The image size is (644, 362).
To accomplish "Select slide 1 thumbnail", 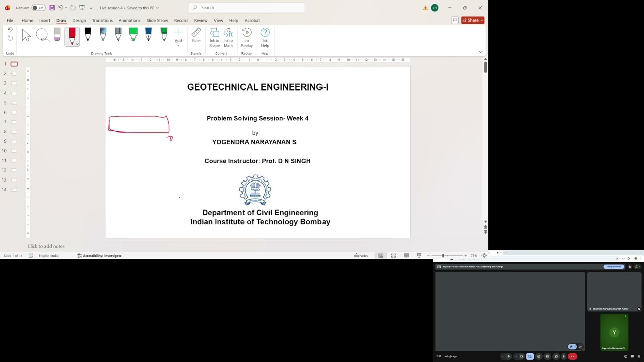I will [14, 64].
